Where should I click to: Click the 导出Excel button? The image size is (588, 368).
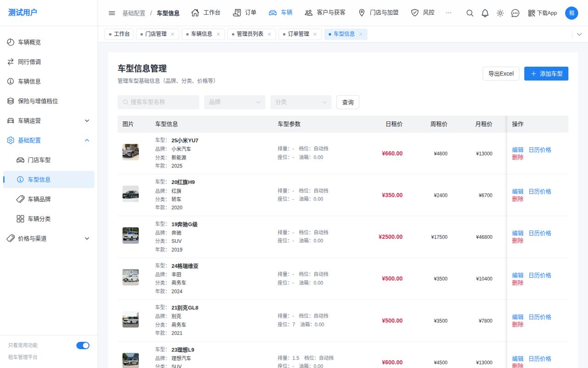click(x=501, y=74)
